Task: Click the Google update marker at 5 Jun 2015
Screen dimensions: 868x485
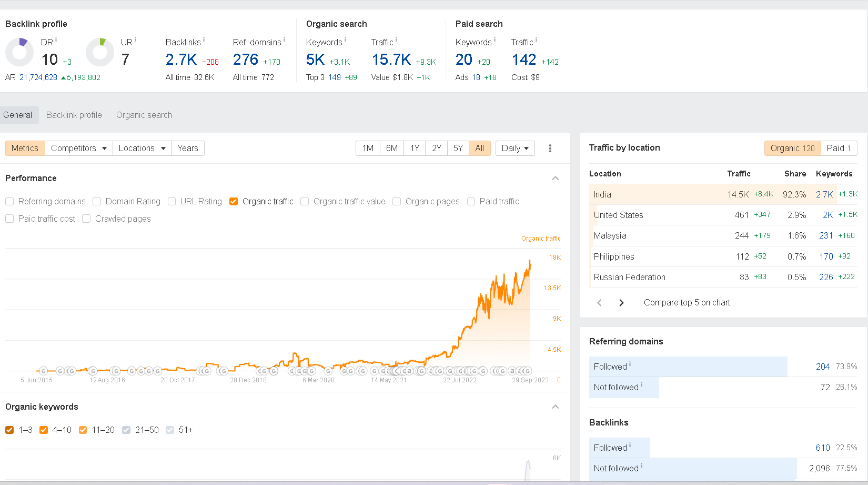Action: click(x=44, y=371)
